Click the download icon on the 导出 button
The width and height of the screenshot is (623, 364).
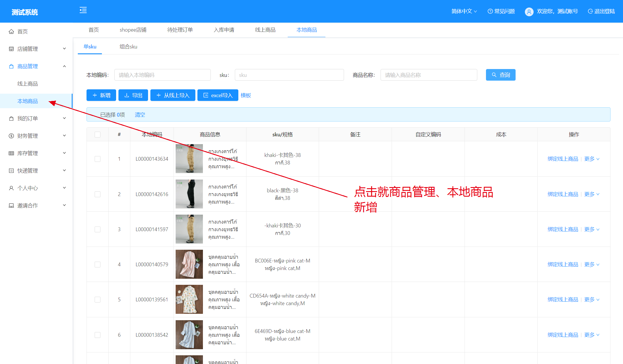[127, 95]
